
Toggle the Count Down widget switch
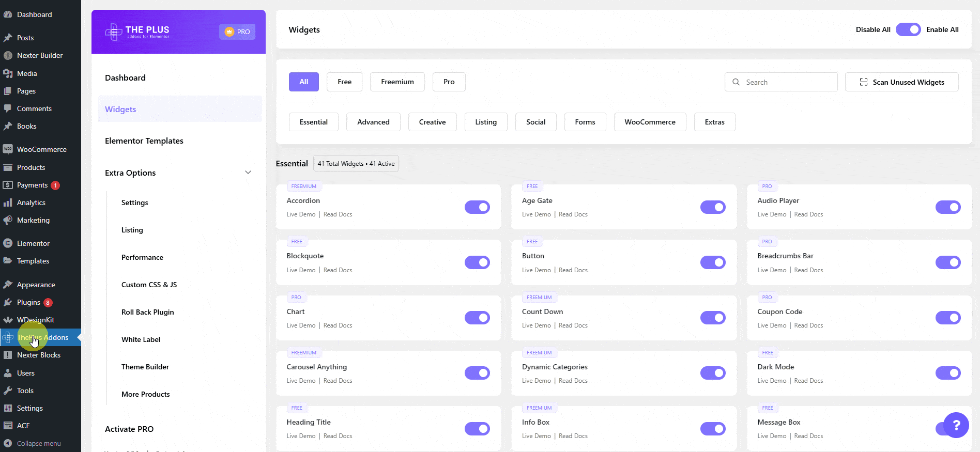click(713, 318)
